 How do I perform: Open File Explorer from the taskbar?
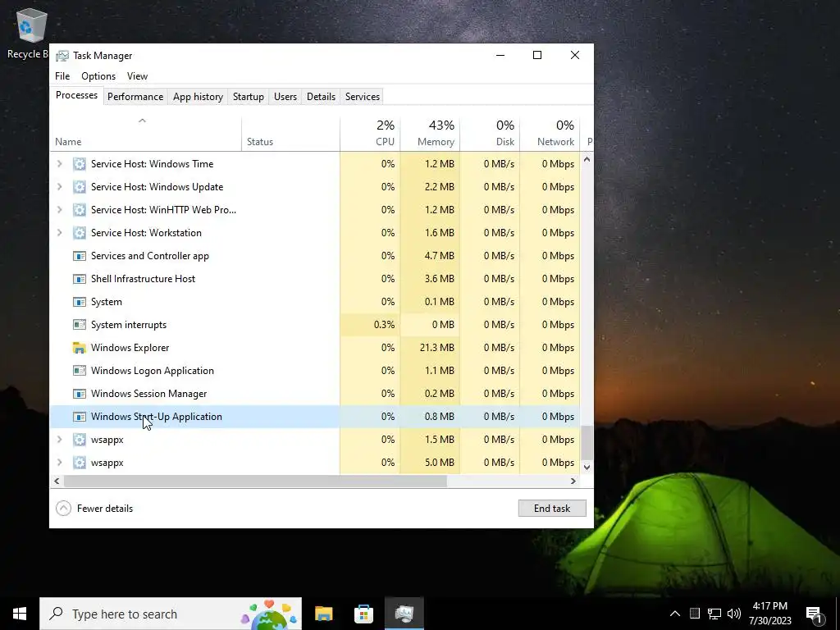(323, 614)
